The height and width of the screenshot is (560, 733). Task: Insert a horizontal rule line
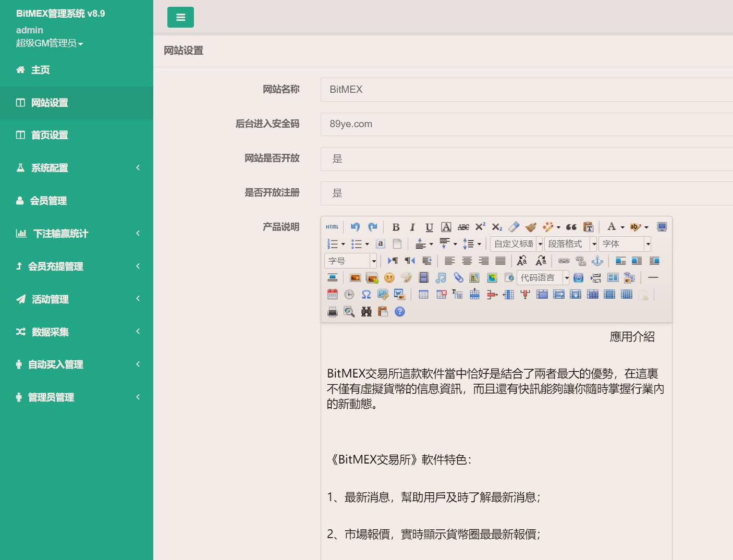coord(653,278)
